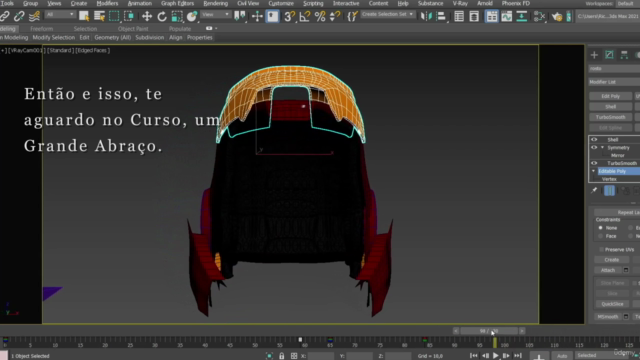Play the animation
Image resolution: width=640 pixels, height=360 pixels.
coord(496,356)
